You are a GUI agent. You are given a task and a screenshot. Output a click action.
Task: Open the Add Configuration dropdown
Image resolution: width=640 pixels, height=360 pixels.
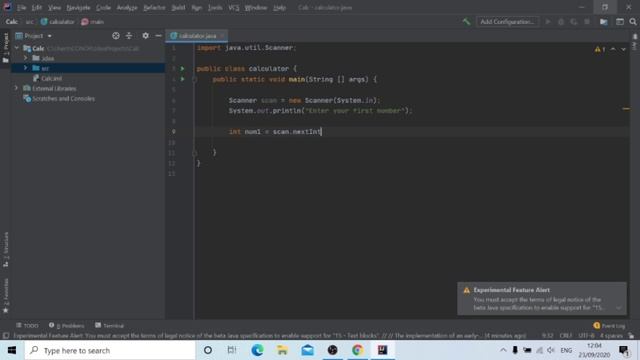click(x=507, y=22)
